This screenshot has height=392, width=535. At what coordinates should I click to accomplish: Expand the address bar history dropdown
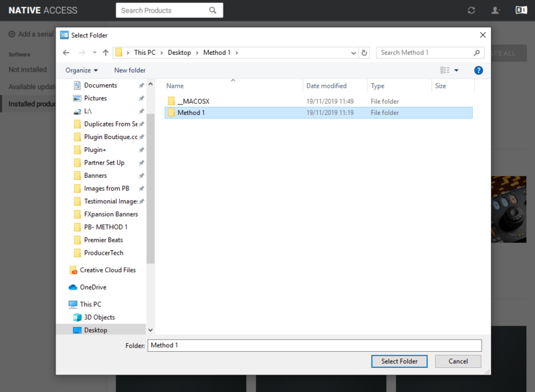(354, 53)
